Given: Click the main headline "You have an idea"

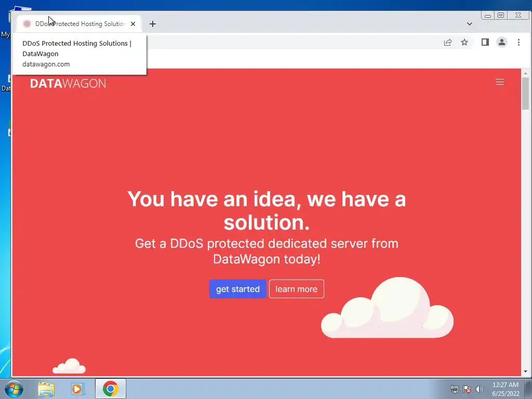Looking at the screenshot, I should [x=267, y=210].
